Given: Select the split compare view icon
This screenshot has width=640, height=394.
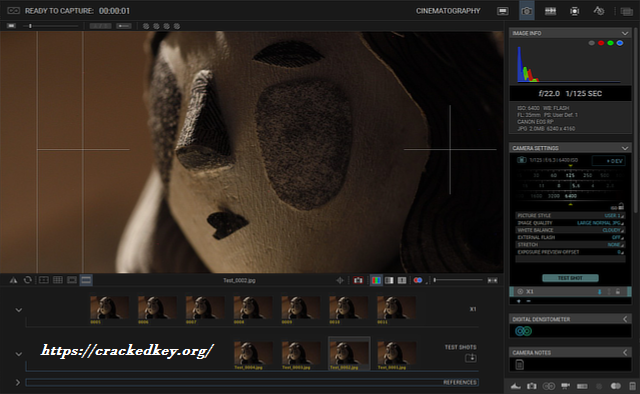Looking at the screenshot, I should click(402, 280).
